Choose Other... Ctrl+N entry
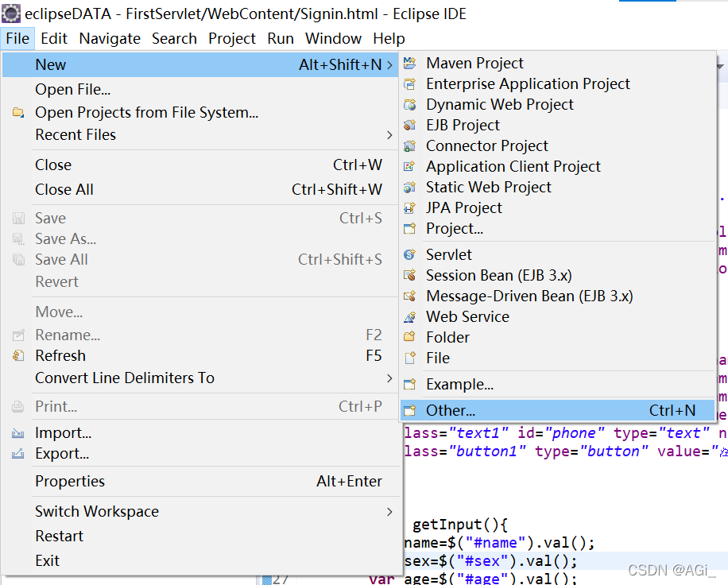 pos(557,410)
